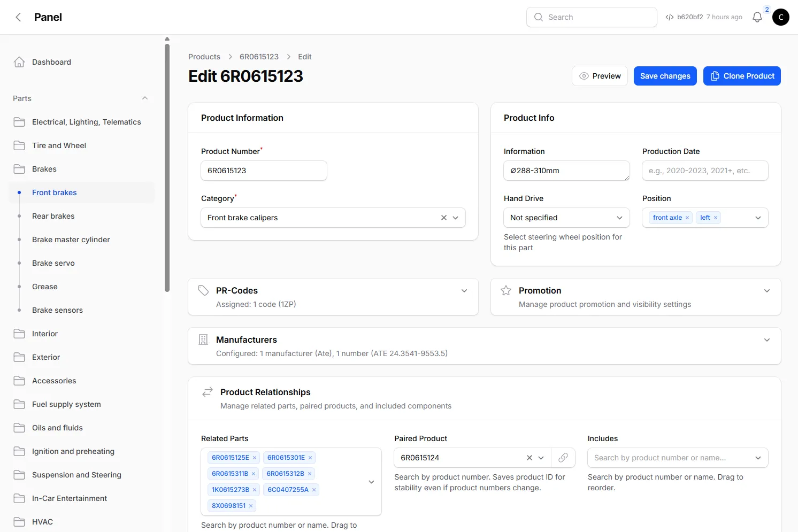The height and width of the screenshot is (532, 798).
Task: Open Brake sensors category
Action: point(81,310)
